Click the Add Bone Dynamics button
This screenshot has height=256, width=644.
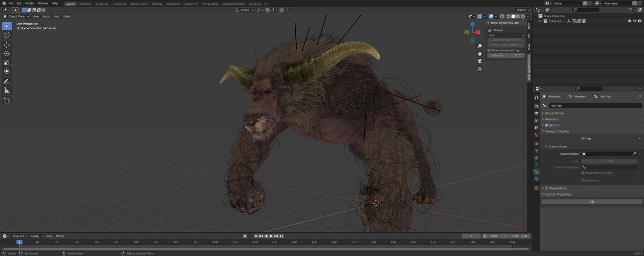506,40
